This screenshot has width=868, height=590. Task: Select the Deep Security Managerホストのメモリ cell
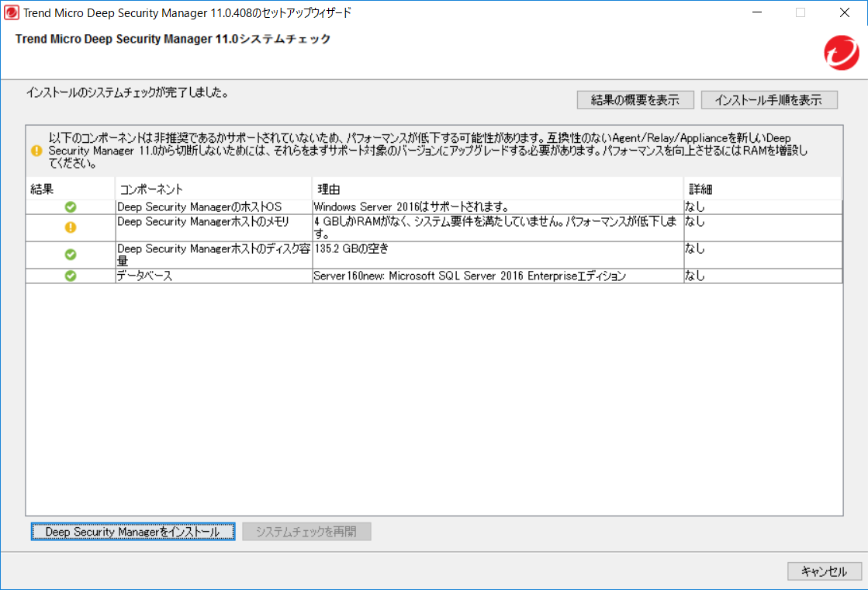[x=213, y=227]
